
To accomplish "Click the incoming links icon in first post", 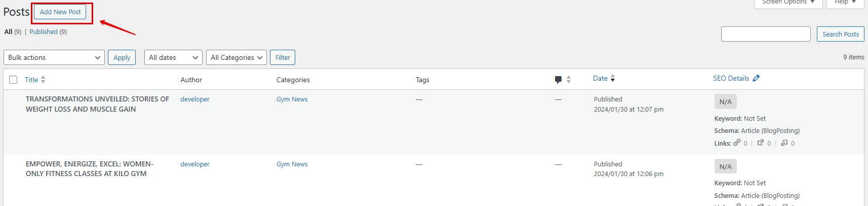I will (784, 143).
